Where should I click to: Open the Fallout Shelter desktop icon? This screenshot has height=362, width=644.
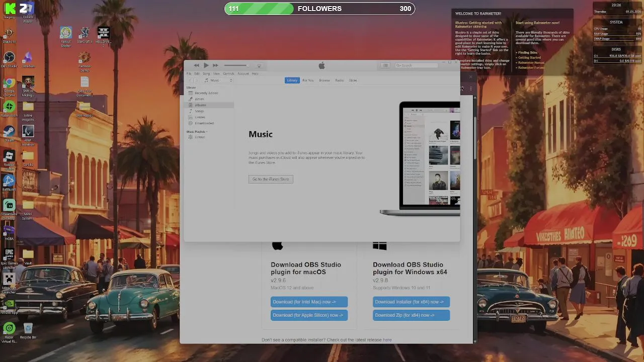point(66,37)
